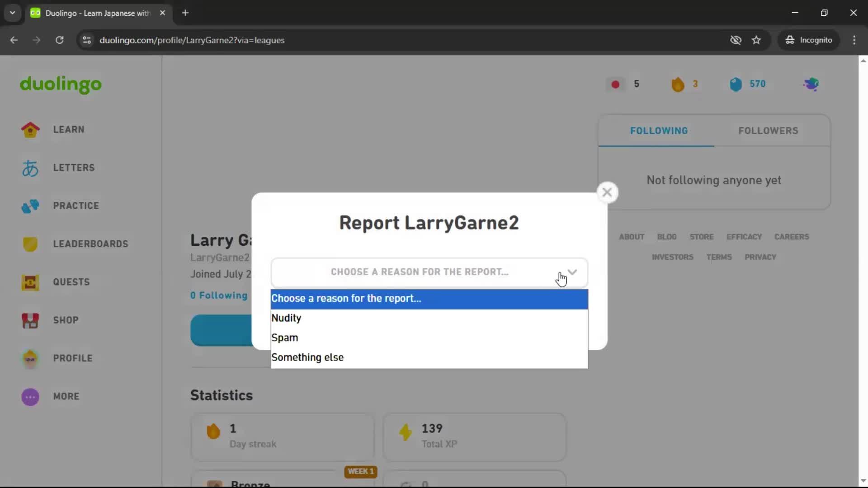Open the PRIVACY link in footer

(x=760, y=257)
